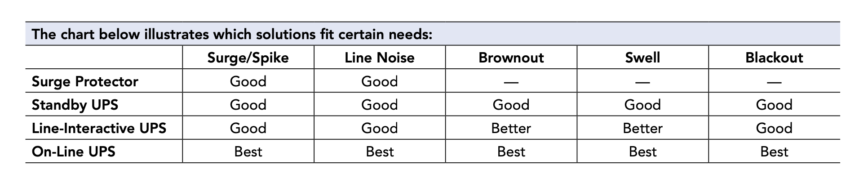Image resolution: width=868 pixels, height=187 pixels.
Task: Click the Standby UPS row label
Action: tap(75, 105)
